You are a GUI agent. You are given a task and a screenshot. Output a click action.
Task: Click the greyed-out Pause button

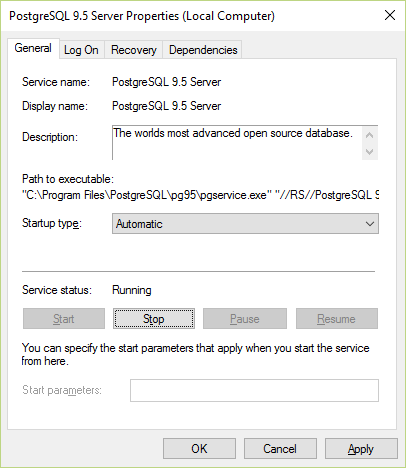tap(245, 319)
